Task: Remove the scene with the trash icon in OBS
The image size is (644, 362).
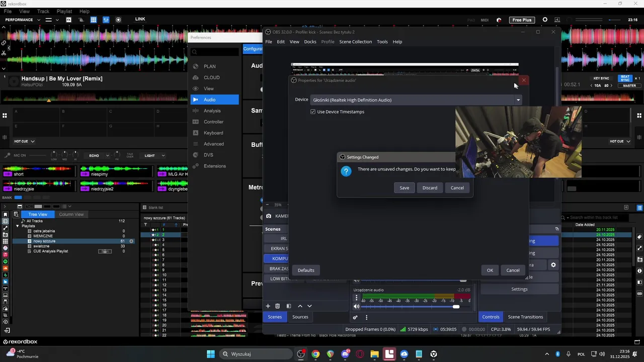Action: (277, 306)
